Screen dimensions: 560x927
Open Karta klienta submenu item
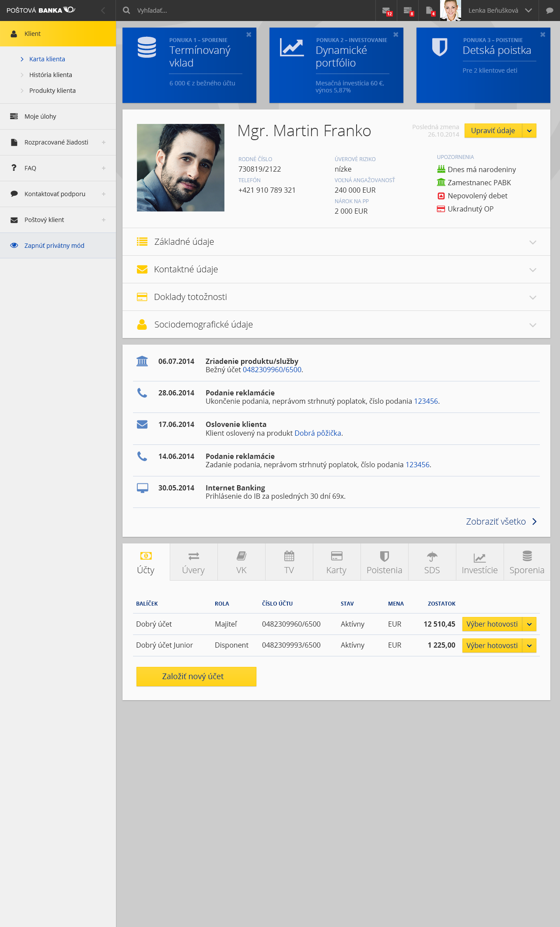(x=47, y=59)
